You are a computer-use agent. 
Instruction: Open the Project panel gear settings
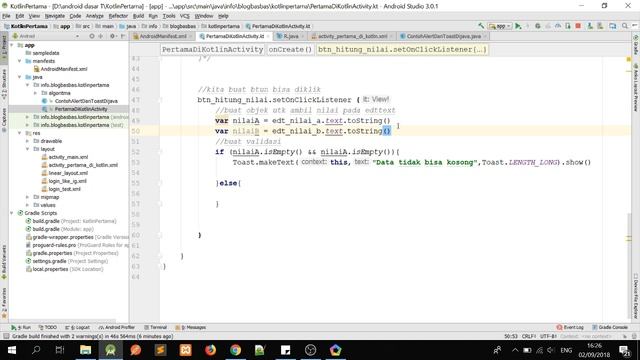[x=112, y=36]
